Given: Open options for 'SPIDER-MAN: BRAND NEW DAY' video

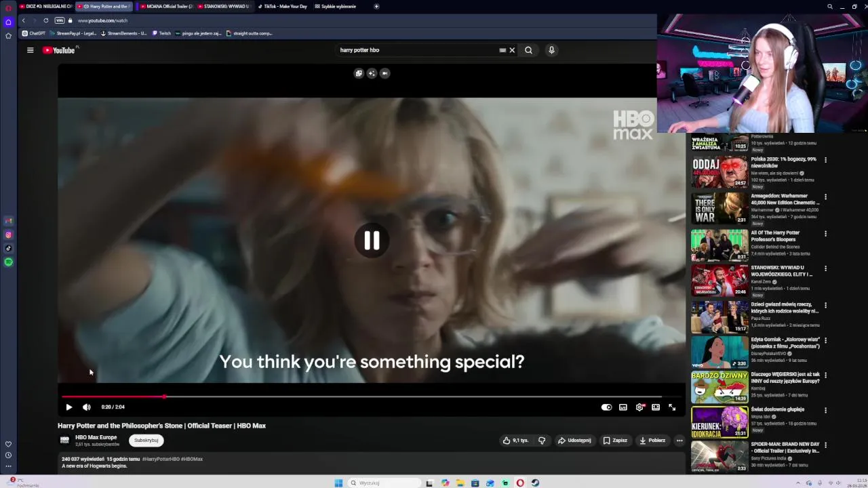Looking at the screenshot, I should tap(825, 445).
